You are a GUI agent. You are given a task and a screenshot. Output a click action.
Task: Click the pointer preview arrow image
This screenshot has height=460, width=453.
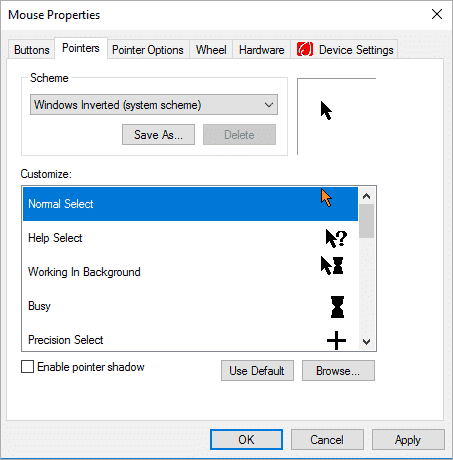(326, 110)
